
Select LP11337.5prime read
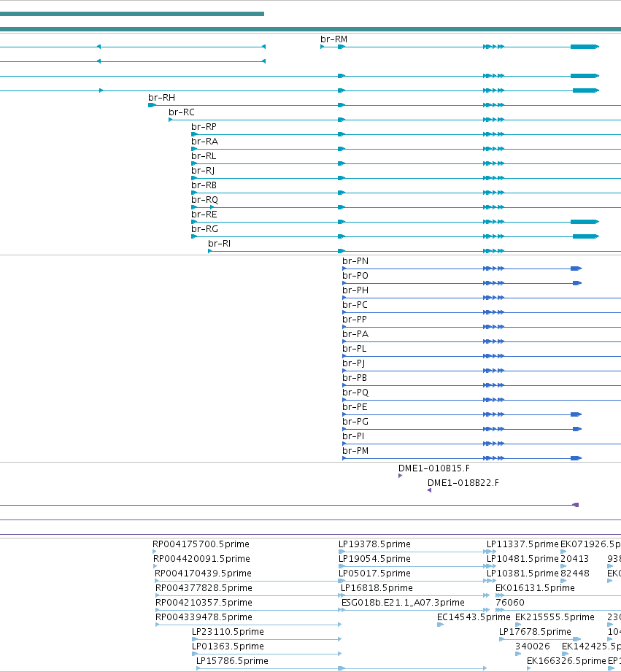(x=522, y=544)
